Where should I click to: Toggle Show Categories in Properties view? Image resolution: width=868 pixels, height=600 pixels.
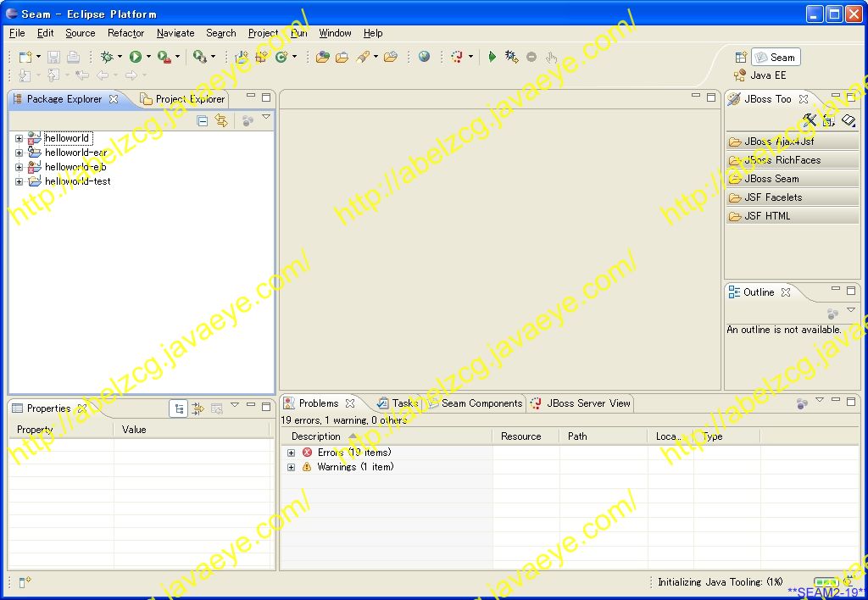[x=178, y=408]
